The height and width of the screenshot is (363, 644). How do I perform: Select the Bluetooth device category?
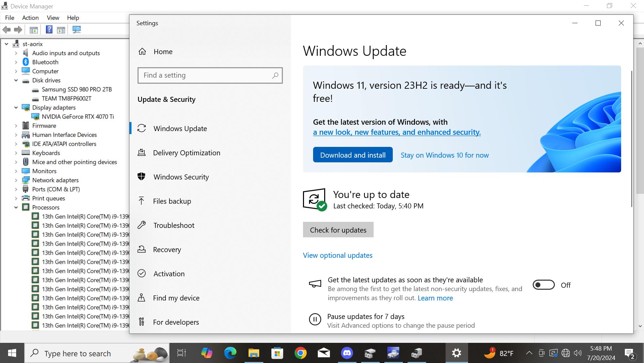45,62
